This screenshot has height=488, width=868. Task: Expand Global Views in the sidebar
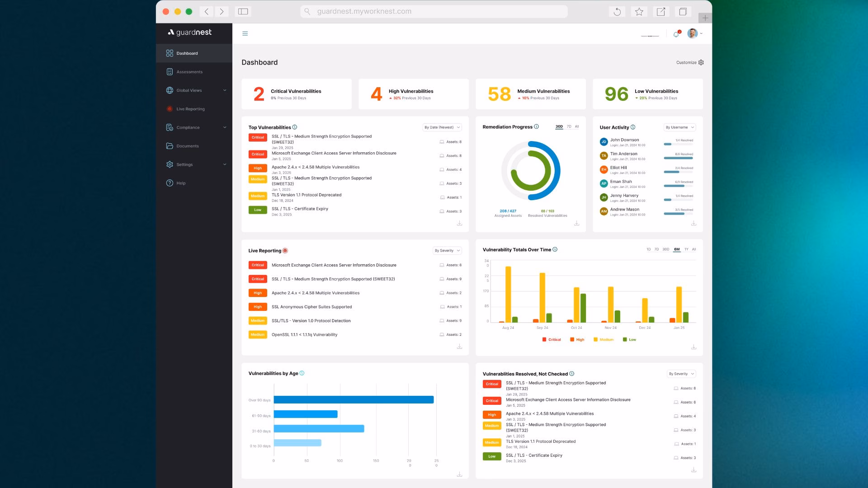point(195,90)
